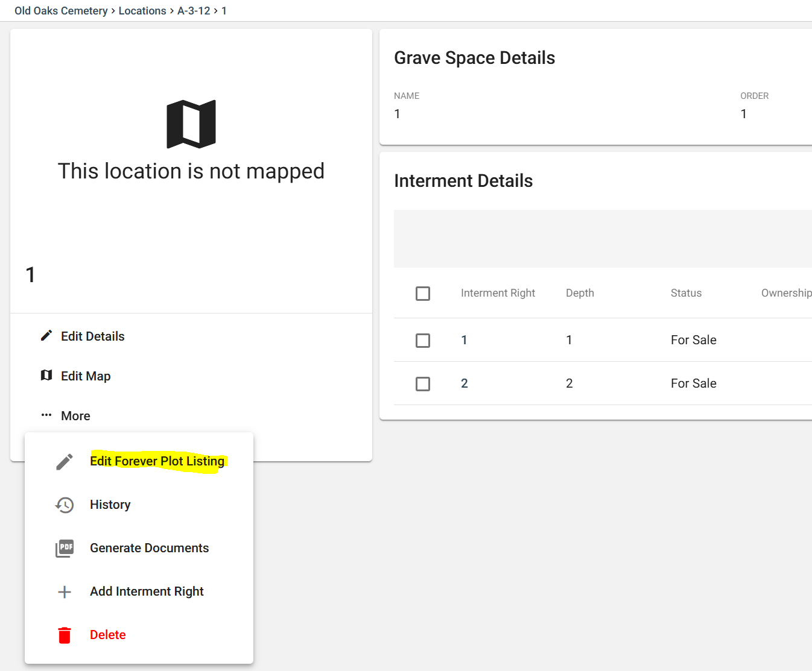The width and height of the screenshot is (812, 671).
Task: Check the box for Interment Right 2
Action: point(423,384)
